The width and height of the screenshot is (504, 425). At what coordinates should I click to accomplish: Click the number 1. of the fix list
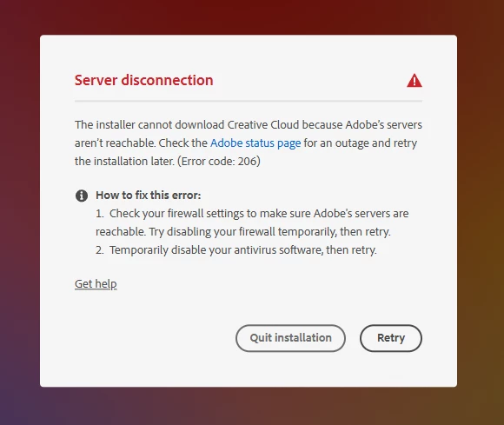[100, 214]
